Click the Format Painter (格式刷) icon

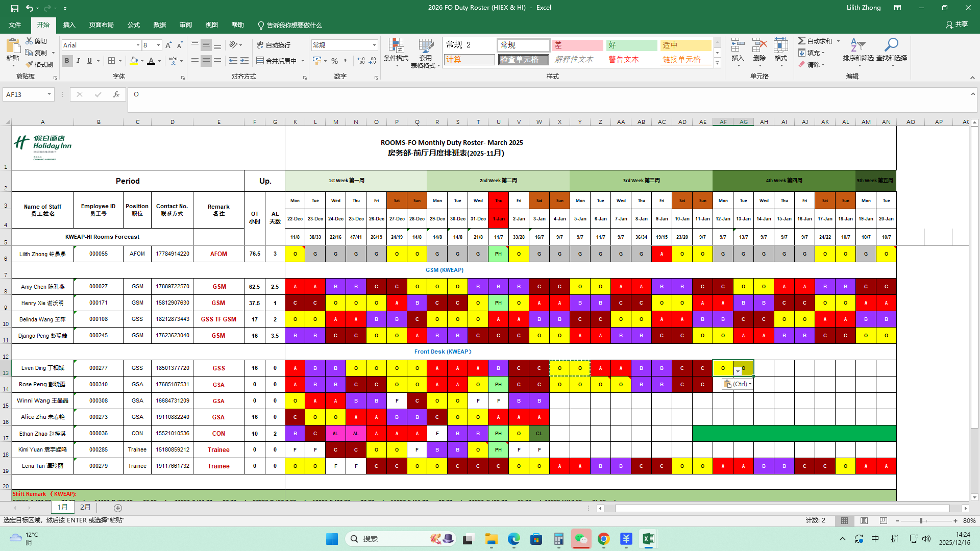pos(30,64)
